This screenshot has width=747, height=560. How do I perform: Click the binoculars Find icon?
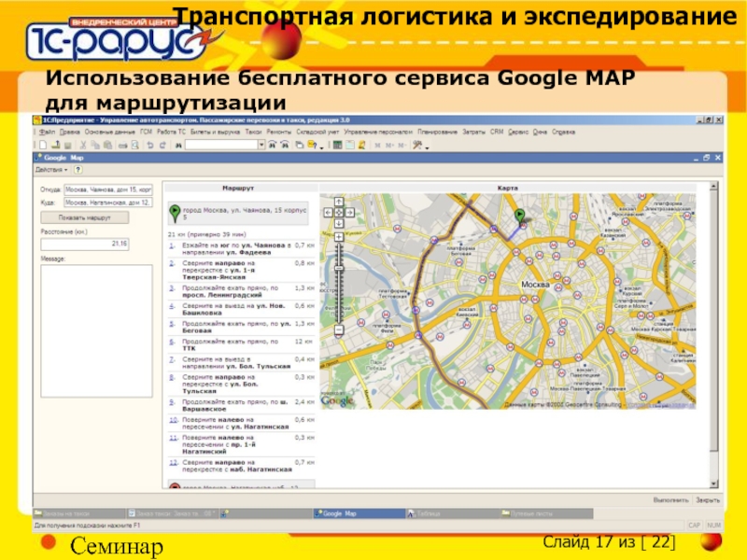click(178, 146)
